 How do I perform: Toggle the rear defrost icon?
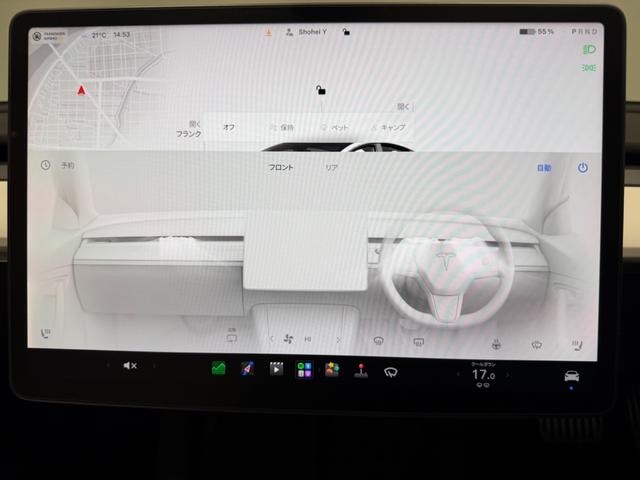pos(418,341)
